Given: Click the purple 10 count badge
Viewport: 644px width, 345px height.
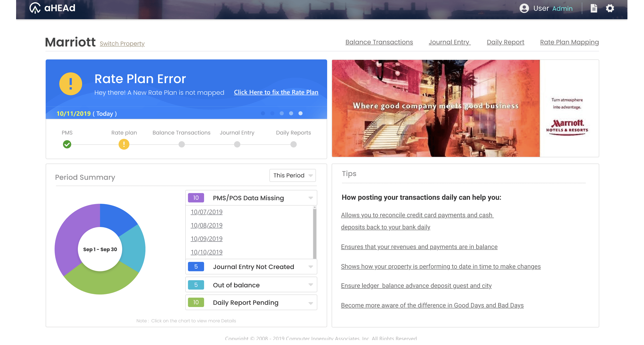Looking at the screenshot, I should pyautogui.click(x=196, y=198).
